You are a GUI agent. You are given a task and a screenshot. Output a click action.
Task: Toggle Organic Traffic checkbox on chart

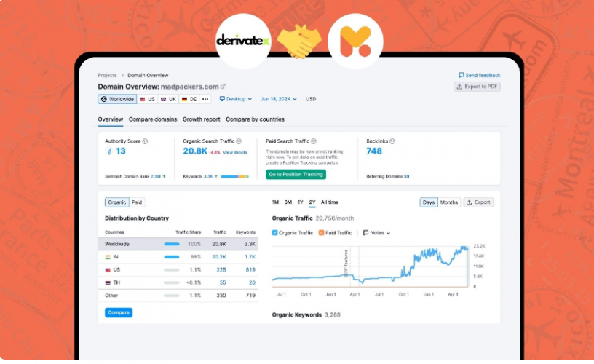coord(274,232)
